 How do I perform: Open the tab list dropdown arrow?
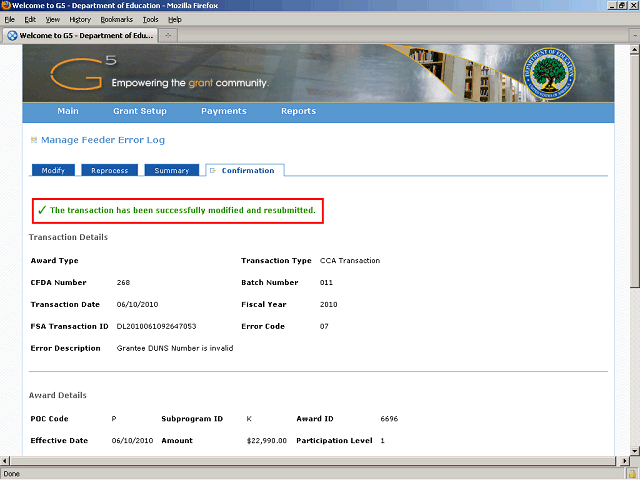point(635,36)
